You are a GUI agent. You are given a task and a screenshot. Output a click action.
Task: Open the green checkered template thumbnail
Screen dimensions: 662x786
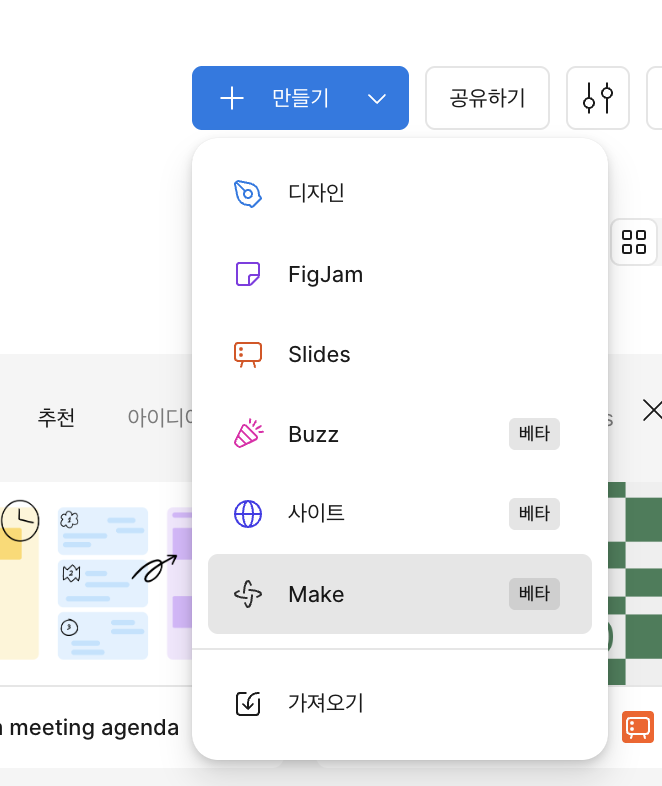635,583
